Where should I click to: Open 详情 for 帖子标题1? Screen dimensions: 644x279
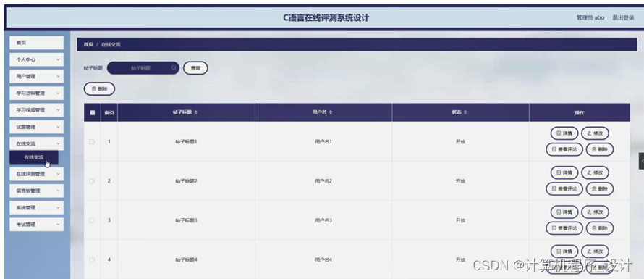point(564,133)
